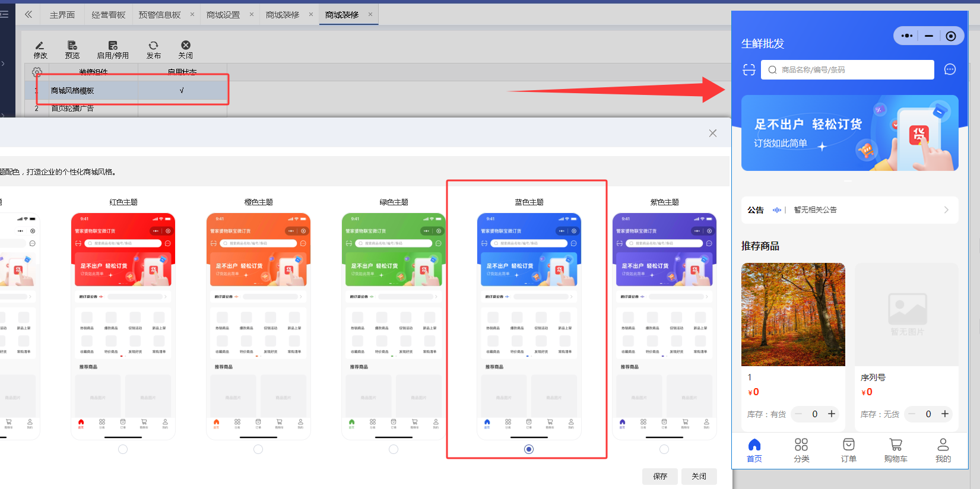Select the red theme radio button

123,449
